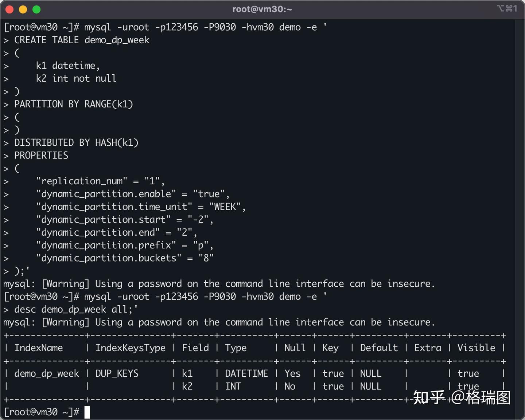
Task: Click the DUP_KEYS value in the table
Action: click(x=117, y=373)
